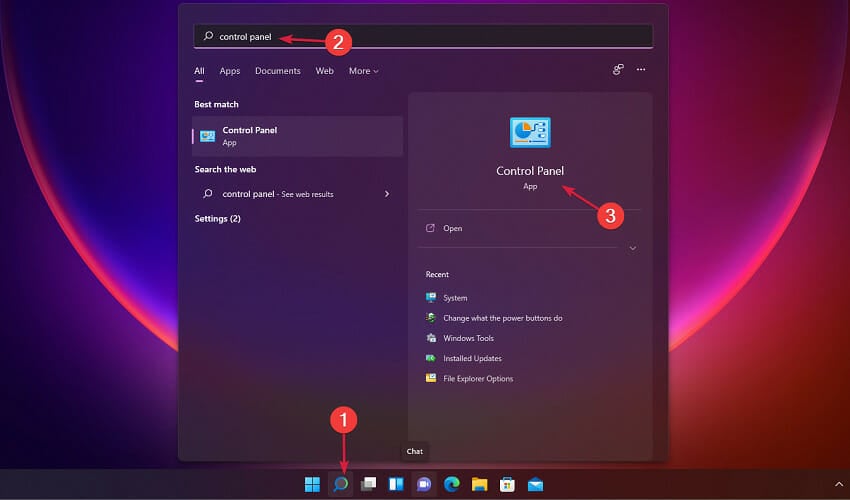
Task: Click the large Control Panel app icon
Action: pos(530,132)
